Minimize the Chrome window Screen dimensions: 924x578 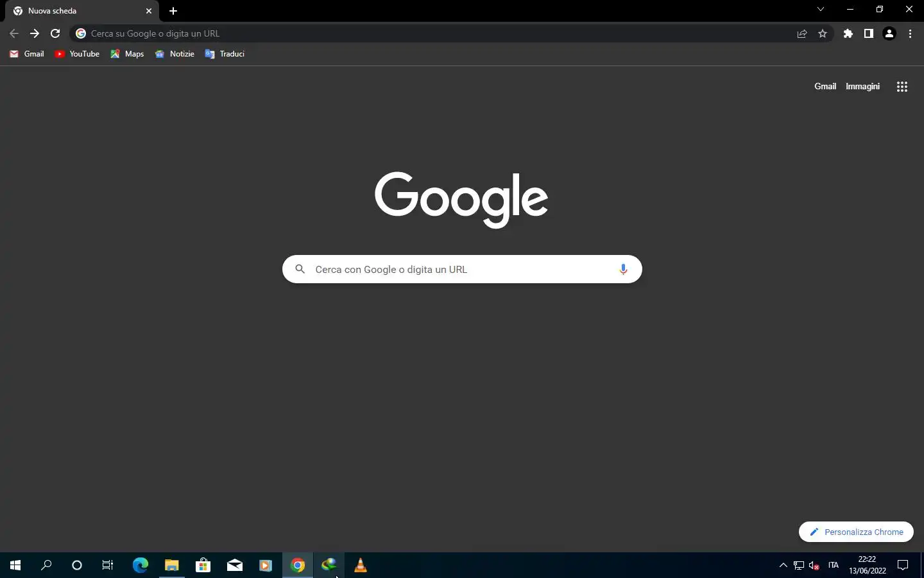tap(850, 10)
